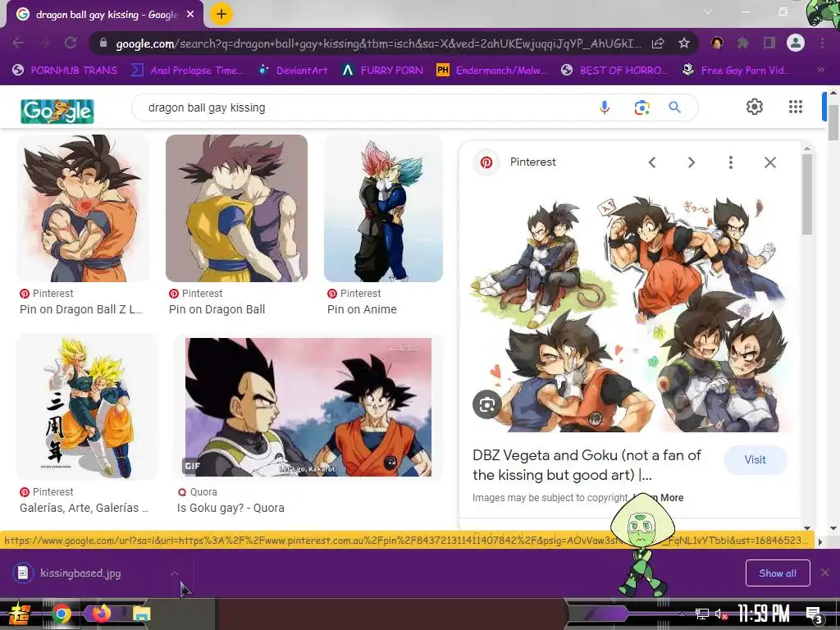This screenshot has height=630, width=840.
Task: Open the Endermanch/Malw... bookmark
Action: pos(492,71)
